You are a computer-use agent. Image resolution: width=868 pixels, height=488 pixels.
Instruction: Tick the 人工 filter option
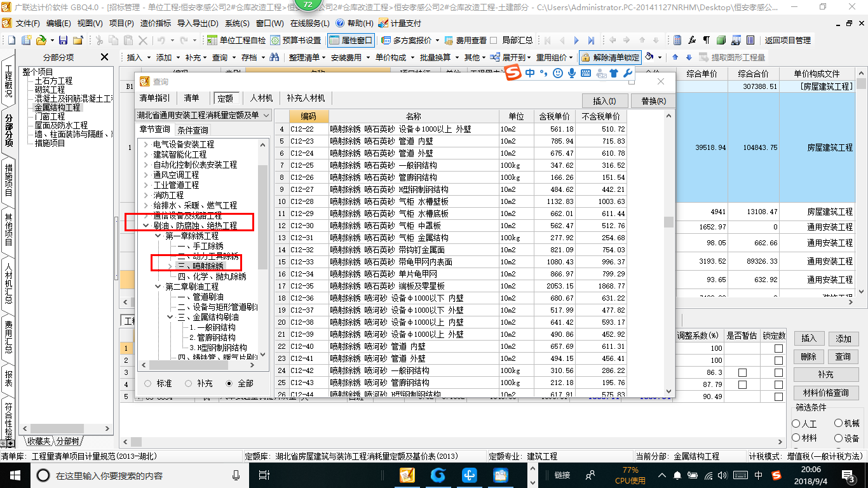click(804, 423)
